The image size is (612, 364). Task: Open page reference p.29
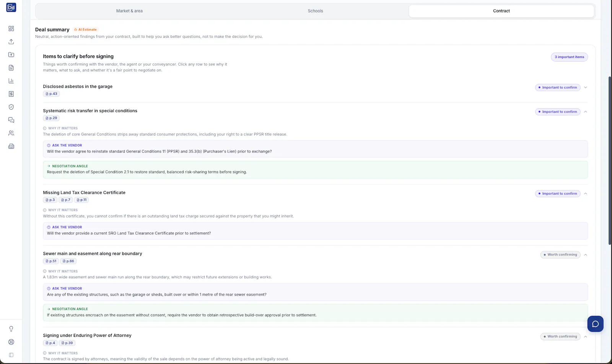51,118
